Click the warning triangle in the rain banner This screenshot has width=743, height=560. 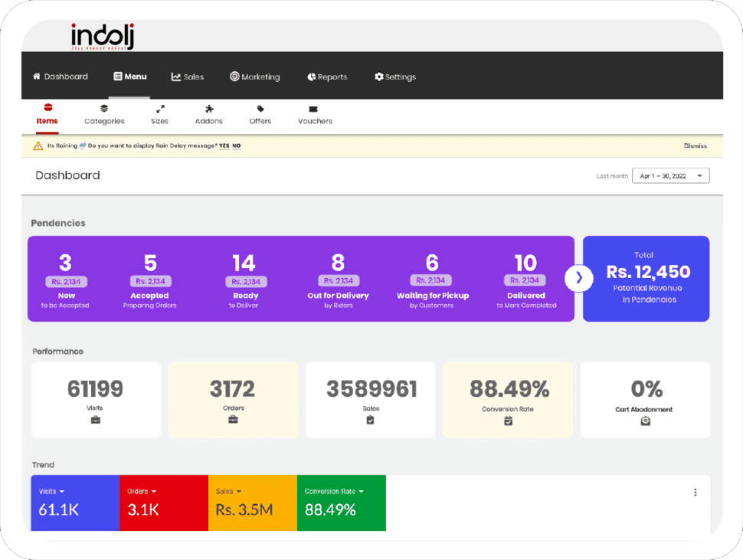(x=35, y=145)
